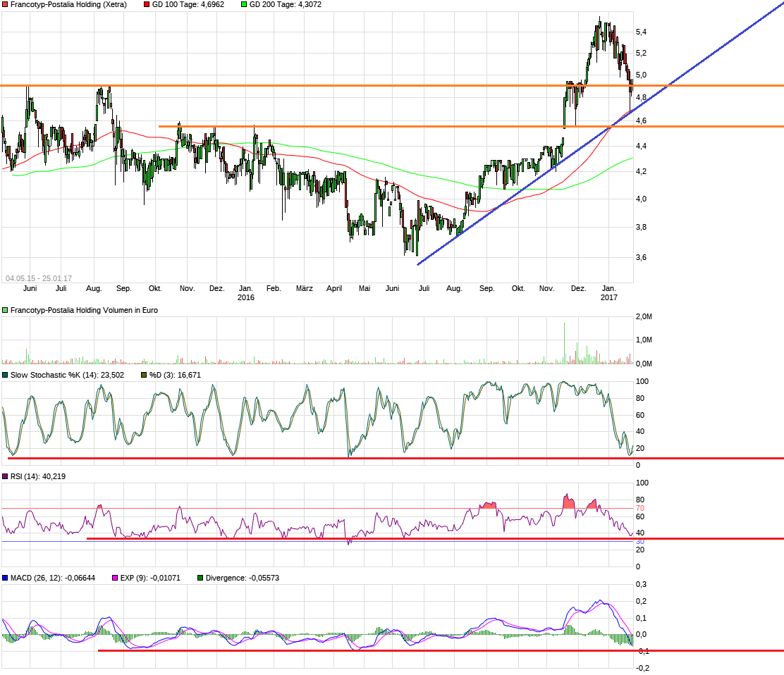Viewport: 784px width, 675px height.
Task: Click the purple RSI color swatch
Action: (x=5, y=476)
